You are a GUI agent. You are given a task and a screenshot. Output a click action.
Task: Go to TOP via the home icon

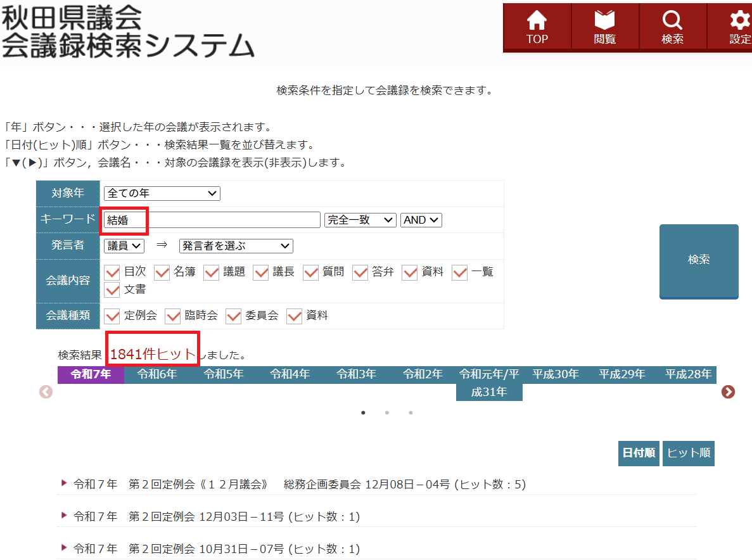pyautogui.click(x=537, y=27)
